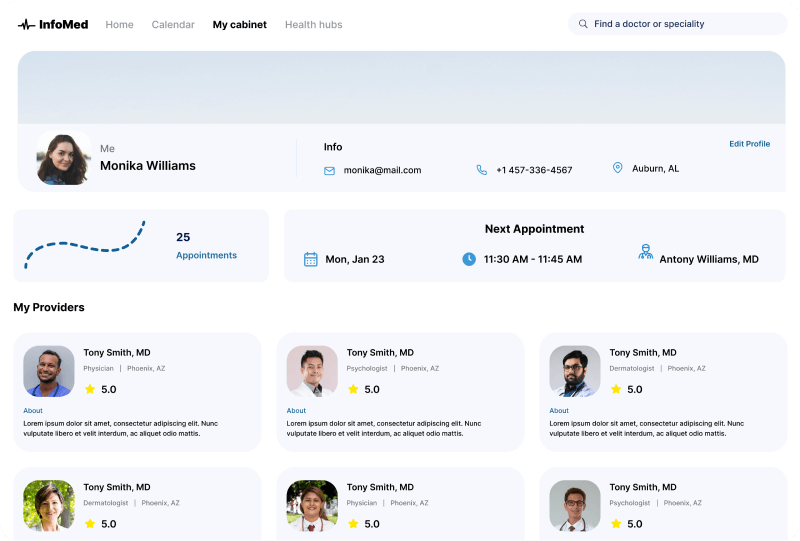Open About on the first Psychologist card
This screenshot has height=541, width=800.
coord(296,411)
